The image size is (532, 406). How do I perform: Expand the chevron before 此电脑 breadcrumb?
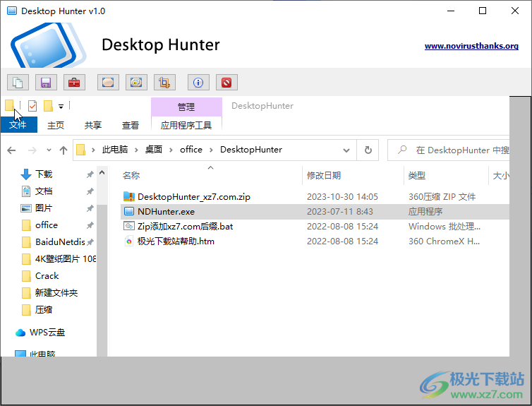[93, 150]
